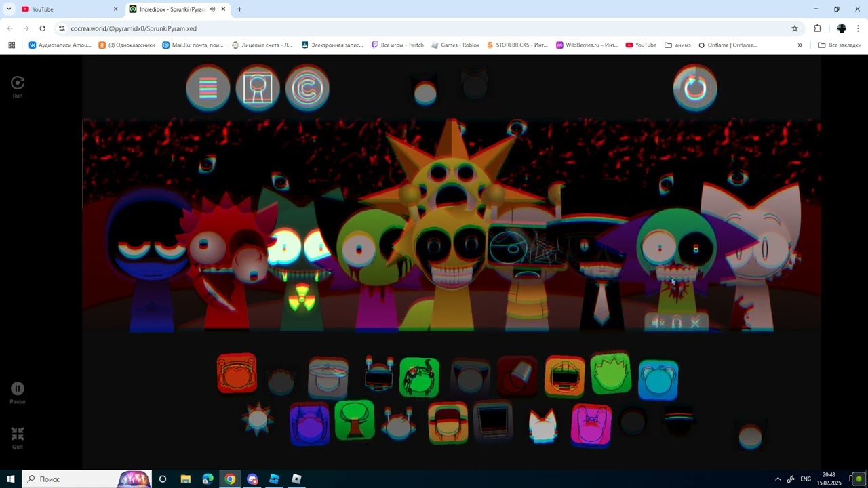Select the gray antenna head icon in bottom row
This screenshot has width=868, height=488.
point(399,424)
